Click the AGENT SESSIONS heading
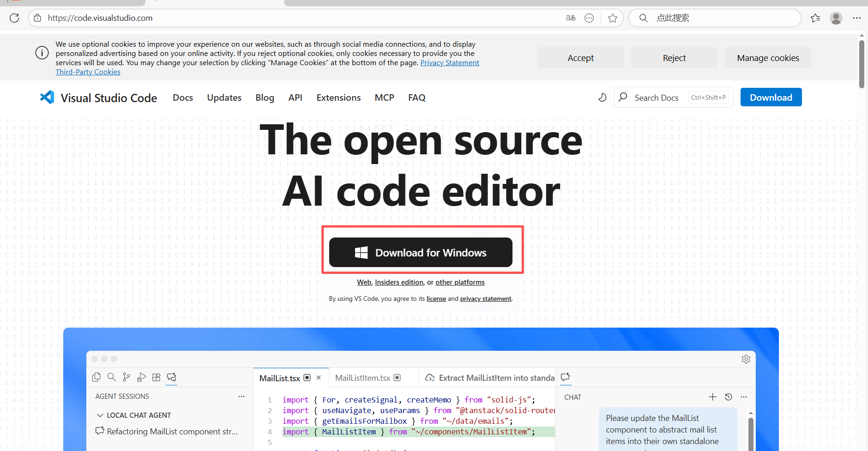Image resolution: width=868 pixels, height=451 pixels. 122,396
